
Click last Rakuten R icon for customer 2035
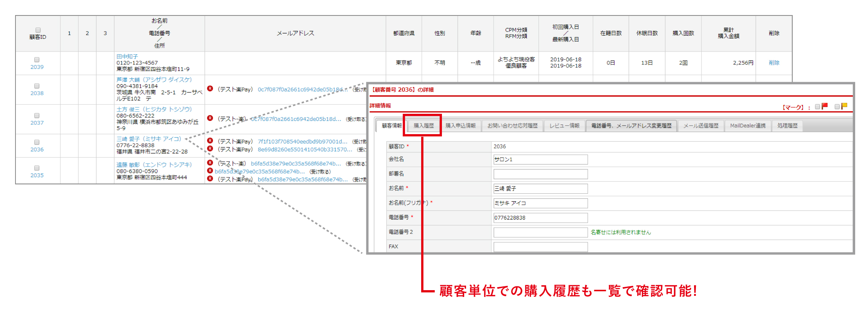210,179
